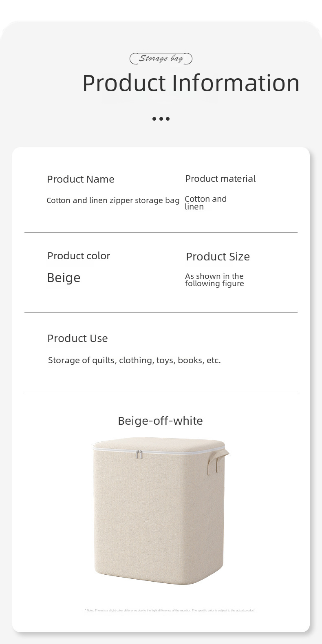
Task: Select the Storage of quilts, clothing text
Action: pyautogui.click(x=135, y=360)
